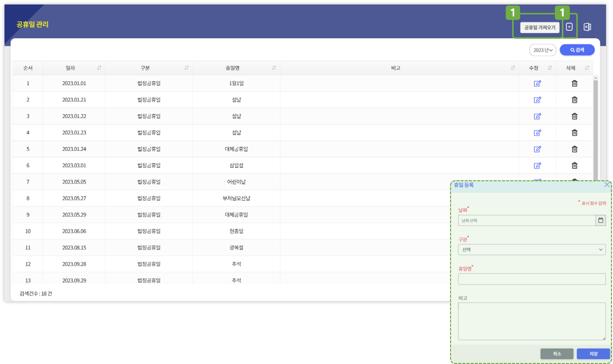Click the 공휴일 가져오기 button
The image size is (613, 364).
pos(540,27)
